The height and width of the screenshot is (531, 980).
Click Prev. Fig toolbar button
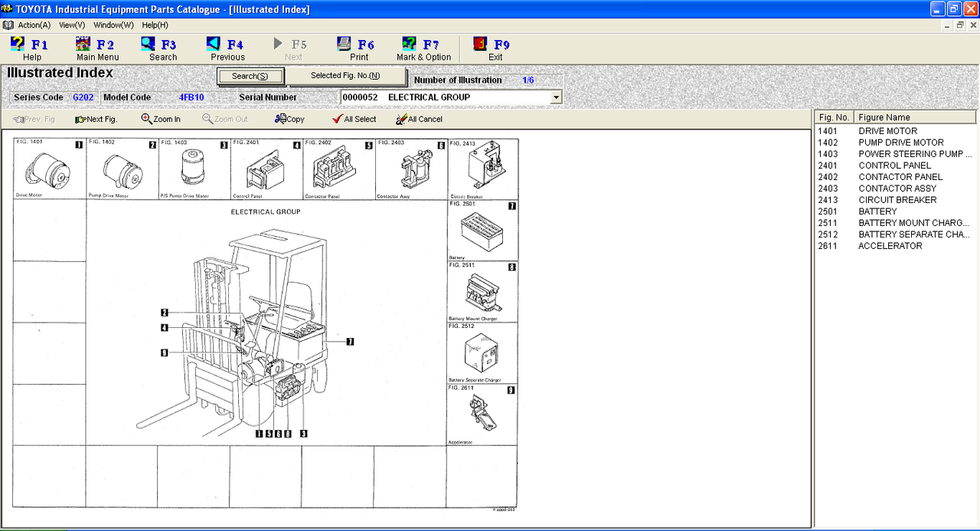(x=34, y=120)
